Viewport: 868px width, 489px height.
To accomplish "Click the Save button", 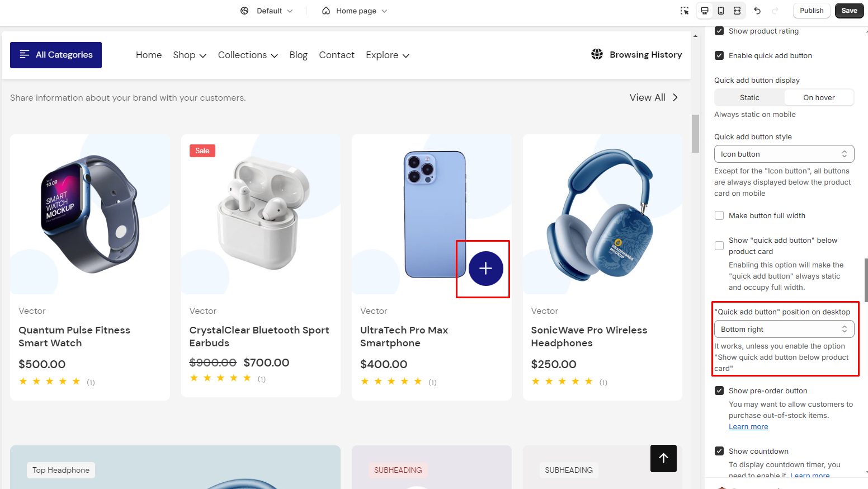I will tap(849, 11).
